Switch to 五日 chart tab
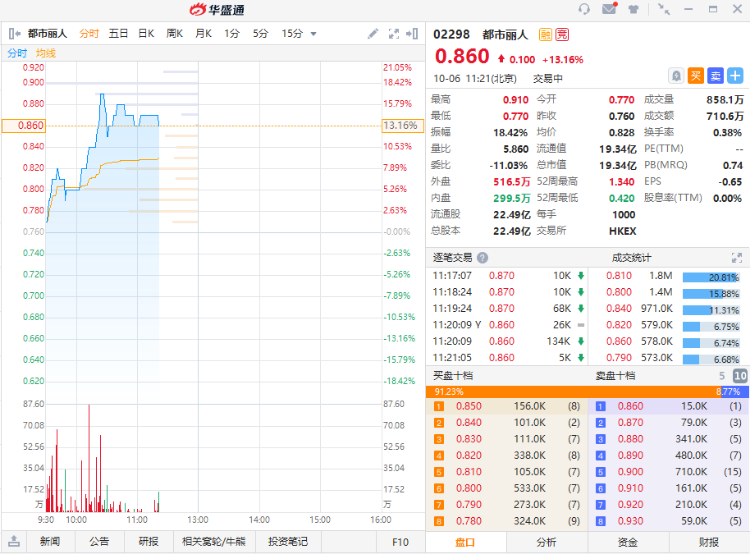 coord(118,33)
